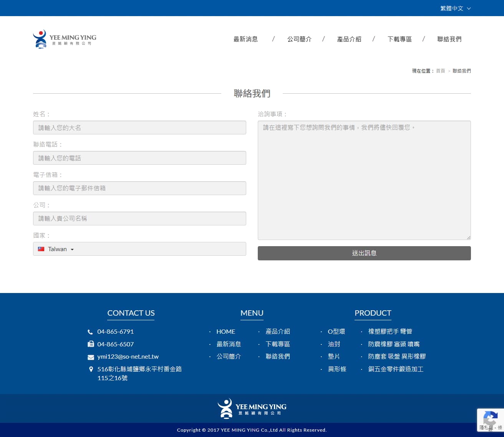The image size is (504, 437).
Task: Click the envelope email icon in footer
Action: (x=91, y=357)
